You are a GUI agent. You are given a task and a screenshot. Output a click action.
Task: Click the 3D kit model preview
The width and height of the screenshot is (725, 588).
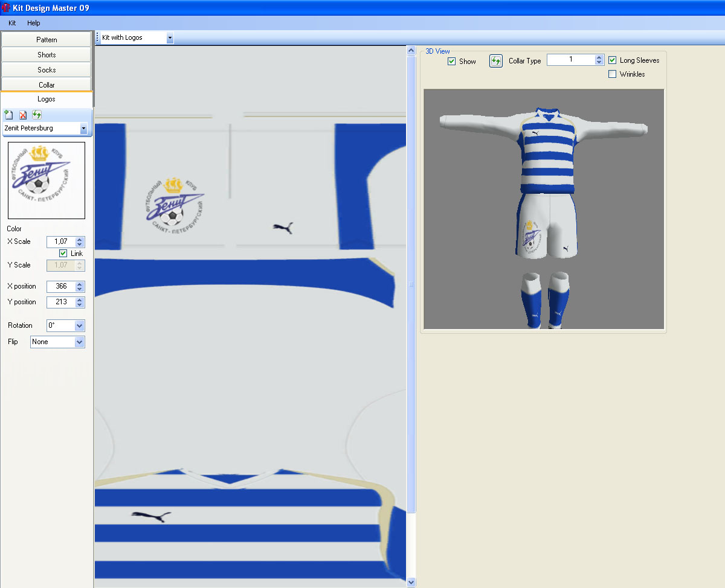[544, 209]
